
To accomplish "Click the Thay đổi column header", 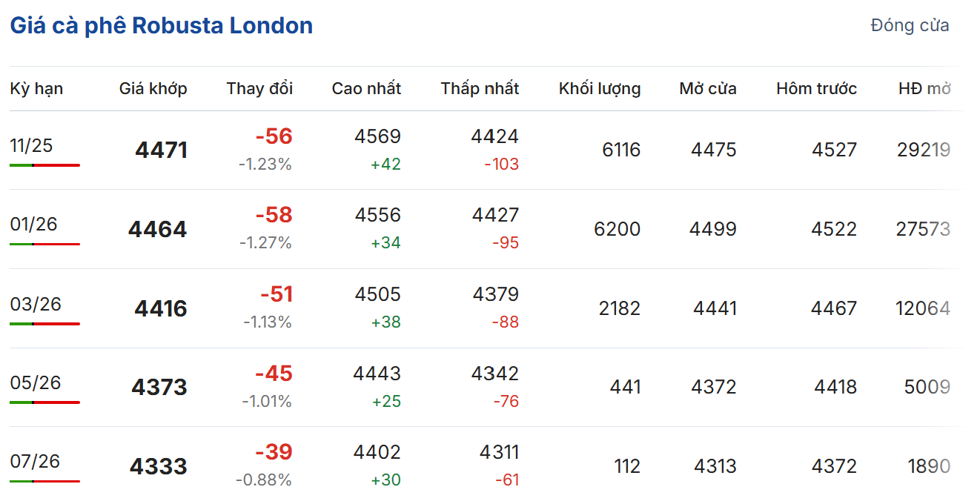I will (x=259, y=89).
